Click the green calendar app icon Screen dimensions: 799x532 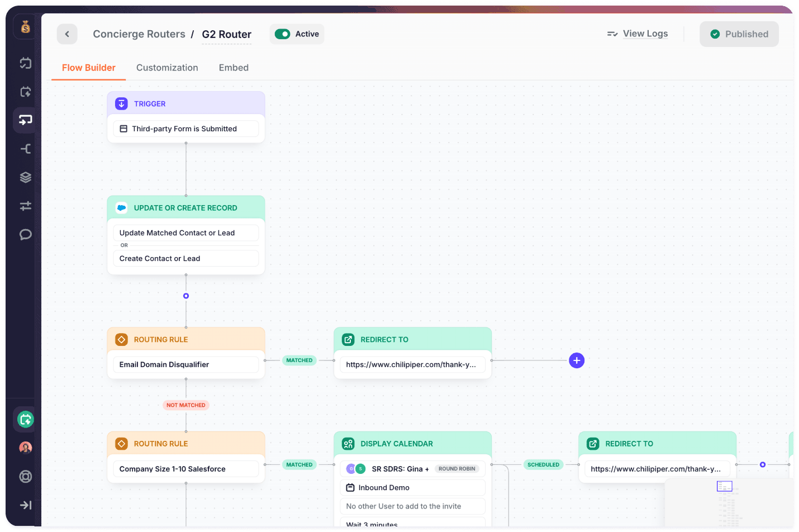pos(26,419)
